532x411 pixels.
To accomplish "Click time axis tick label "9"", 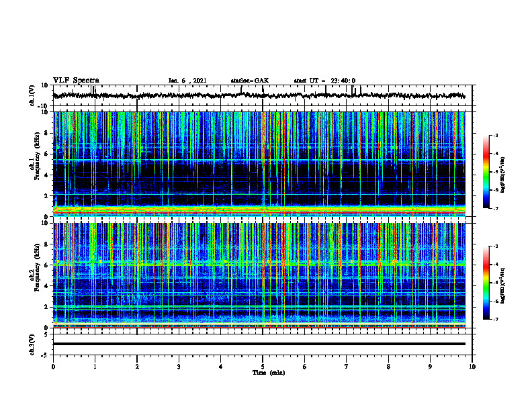I will pyautogui.click(x=430, y=367).
